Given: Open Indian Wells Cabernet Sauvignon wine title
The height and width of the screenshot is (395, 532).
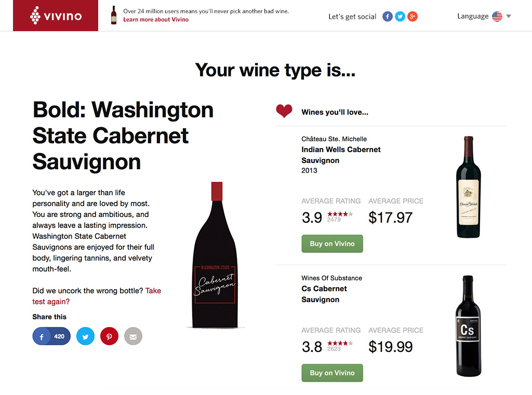Looking at the screenshot, I should (341, 155).
